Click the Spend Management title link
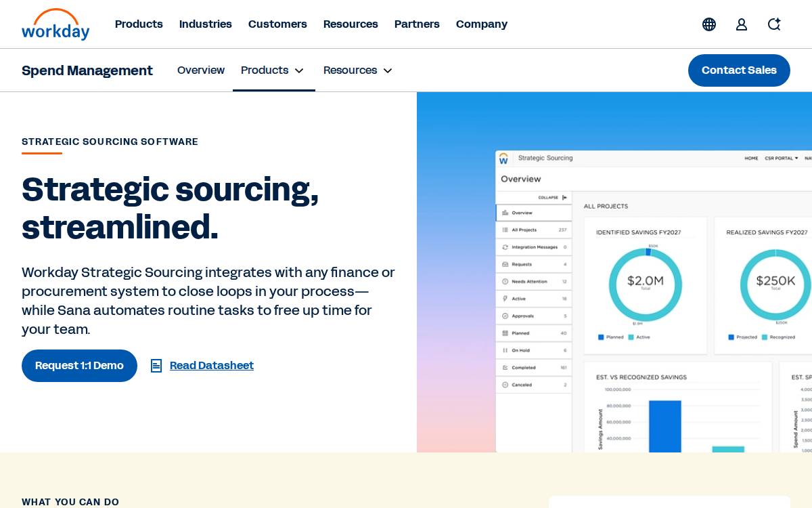Viewport: 812px width, 508px height. tap(87, 70)
